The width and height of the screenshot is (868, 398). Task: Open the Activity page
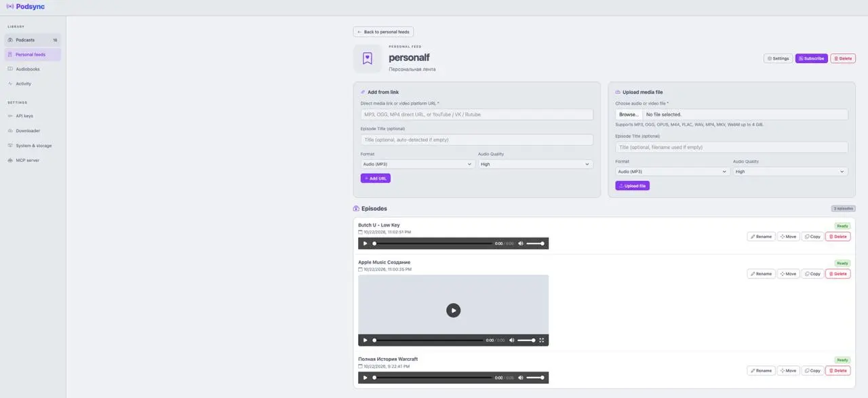(x=33, y=83)
